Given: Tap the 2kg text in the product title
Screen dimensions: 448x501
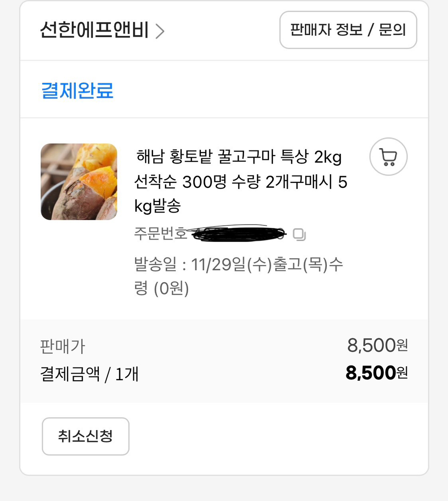Looking at the screenshot, I should pos(328,157).
